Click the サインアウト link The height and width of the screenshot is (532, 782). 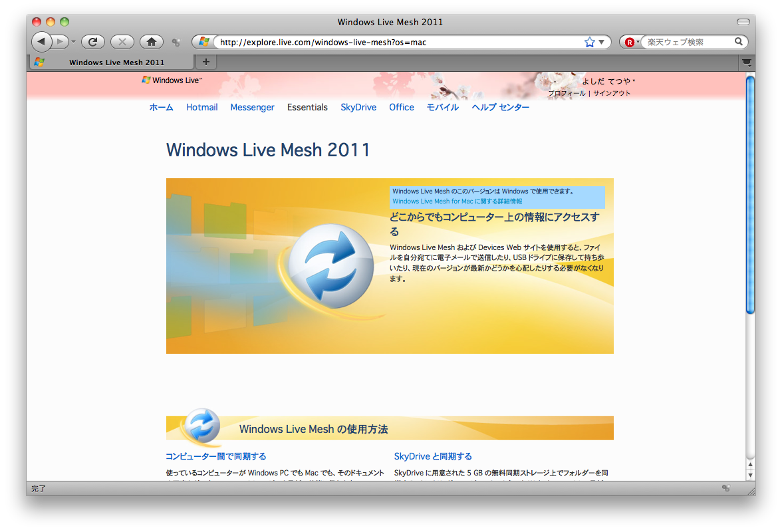pos(612,93)
